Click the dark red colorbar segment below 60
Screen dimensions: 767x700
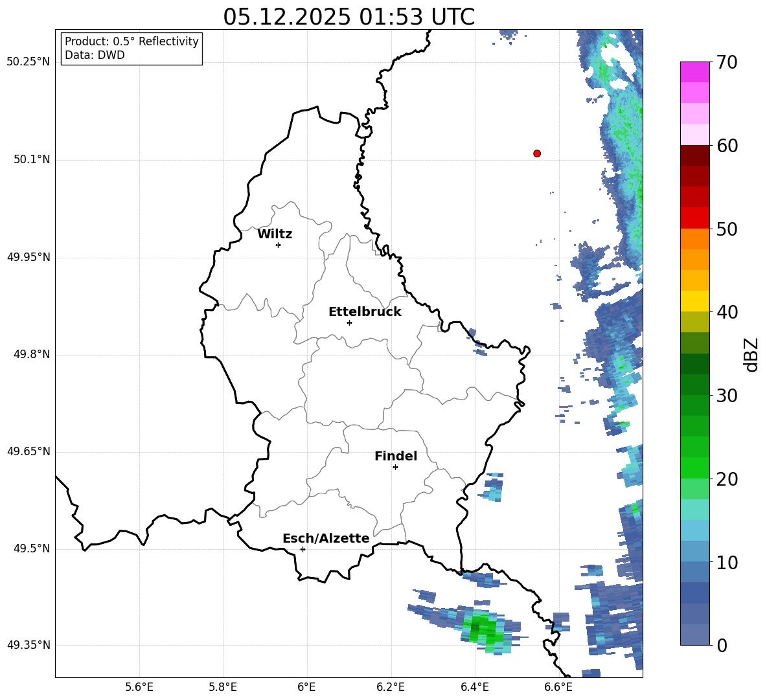[694, 155]
